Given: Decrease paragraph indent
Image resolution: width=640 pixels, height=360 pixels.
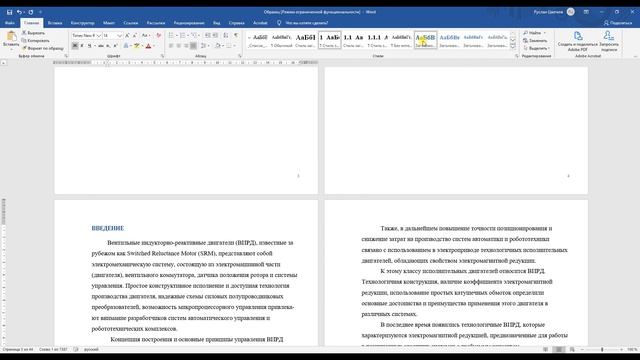Looking at the screenshot, I should coord(208,36).
